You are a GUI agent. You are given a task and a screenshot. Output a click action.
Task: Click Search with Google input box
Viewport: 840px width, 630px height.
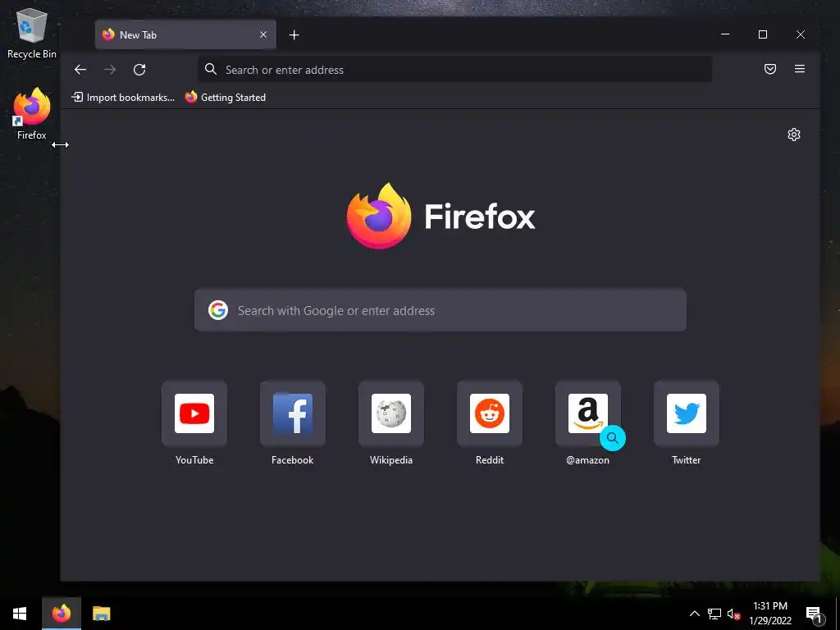tap(441, 310)
